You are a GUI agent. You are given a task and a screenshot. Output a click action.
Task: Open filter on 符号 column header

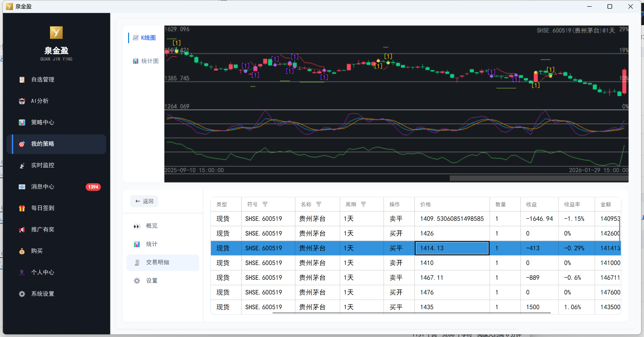click(x=265, y=204)
